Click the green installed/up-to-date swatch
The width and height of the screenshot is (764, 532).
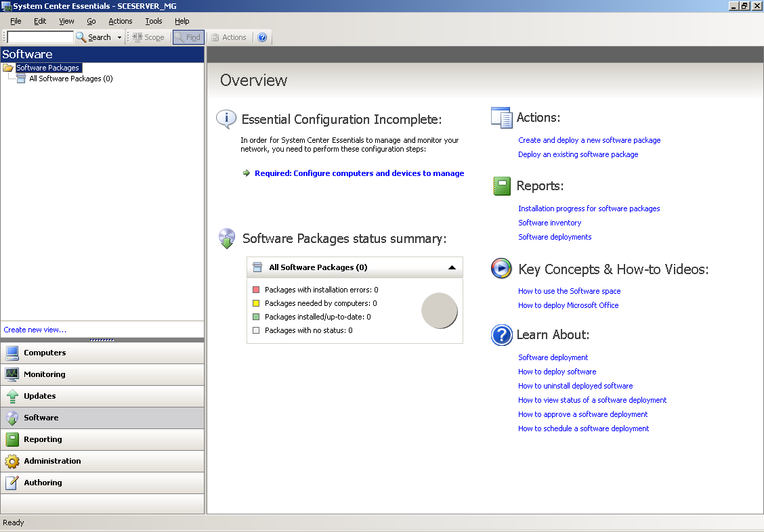coord(256,317)
